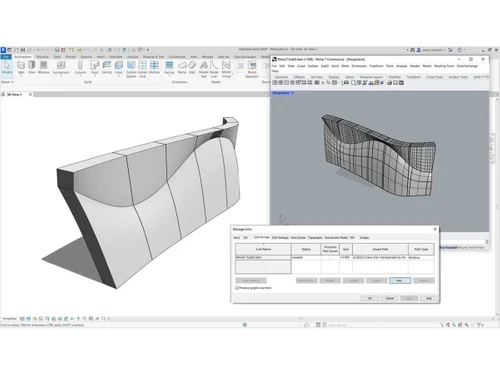
Task: Open the dropdown arrow under Wall
Action: (x=21, y=76)
